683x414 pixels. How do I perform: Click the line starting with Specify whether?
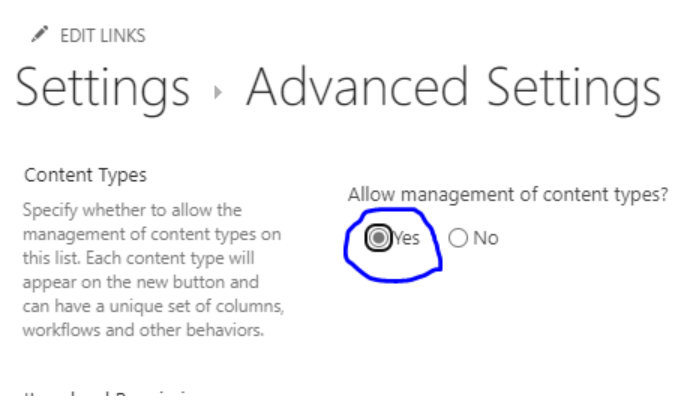click(x=131, y=211)
